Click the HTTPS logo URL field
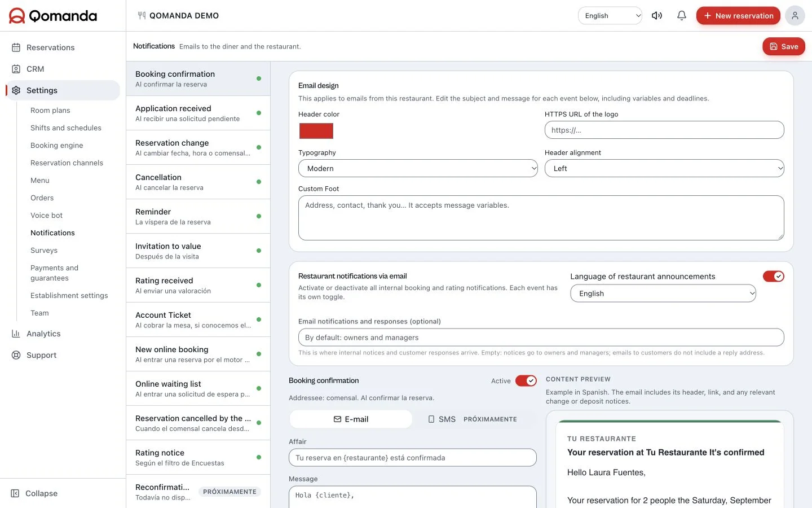 tap(664, 130)
